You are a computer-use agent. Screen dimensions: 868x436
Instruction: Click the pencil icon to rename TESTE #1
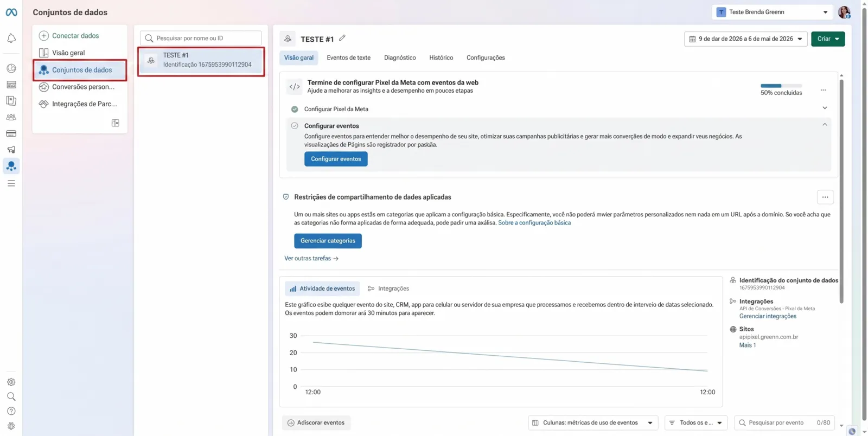(342, 38)
